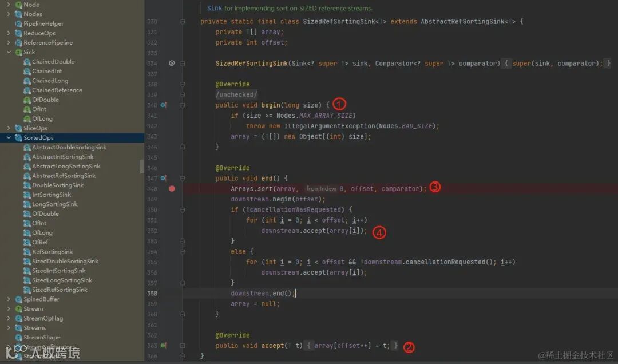Click downstream.begin(offset) on line 349
Viewport: 618px width, 364px height.
point(278,200)
